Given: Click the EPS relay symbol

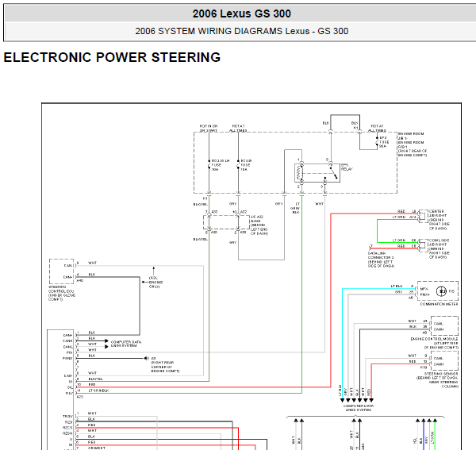Looking at the screenshot, I should (317, 173).
